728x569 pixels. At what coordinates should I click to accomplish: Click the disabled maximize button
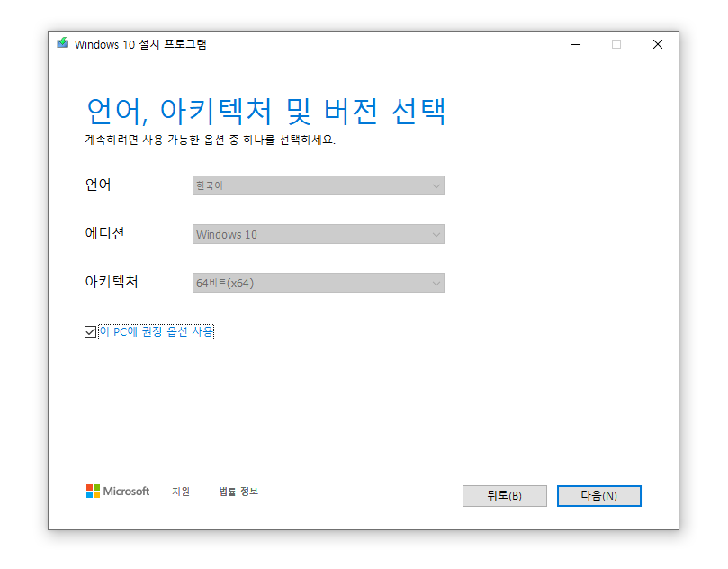(616, 44)
